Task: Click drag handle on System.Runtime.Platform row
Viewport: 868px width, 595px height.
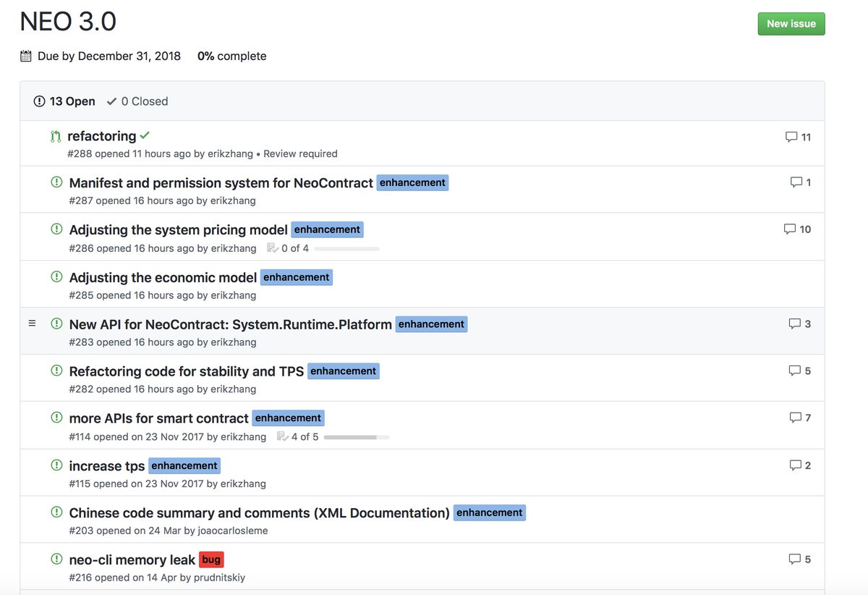Action: [32, 324]
